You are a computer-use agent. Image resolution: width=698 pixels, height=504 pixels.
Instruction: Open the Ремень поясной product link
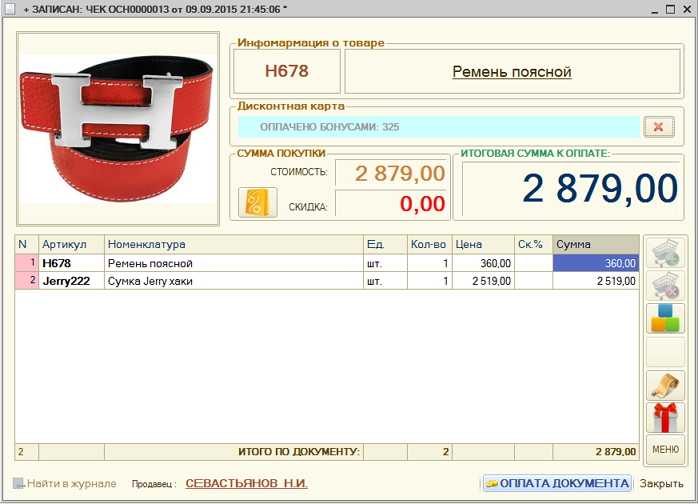click(512, 72)
